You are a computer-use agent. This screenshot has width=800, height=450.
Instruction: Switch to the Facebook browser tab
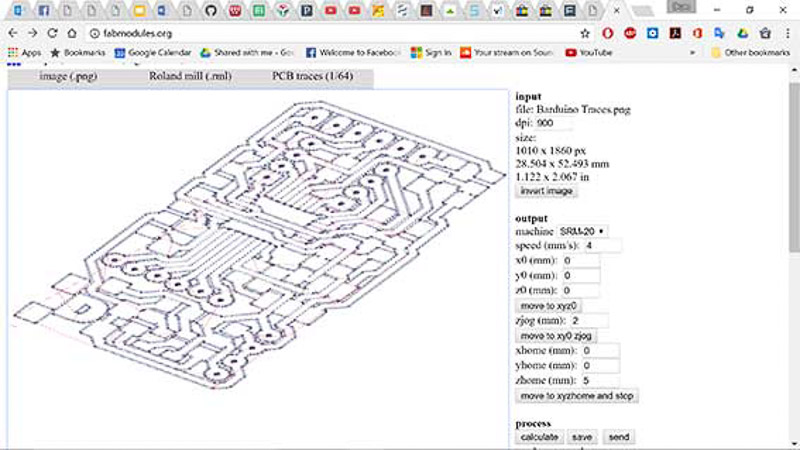44,11
